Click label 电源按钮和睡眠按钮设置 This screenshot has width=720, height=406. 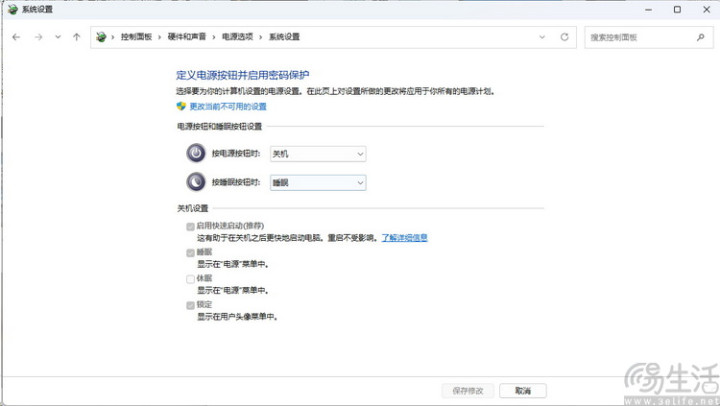(219, 126)
